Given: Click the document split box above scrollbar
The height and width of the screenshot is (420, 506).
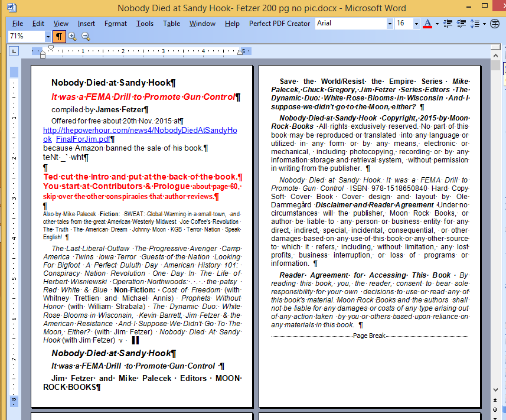Looking at the screenshot, I should 496,47.
